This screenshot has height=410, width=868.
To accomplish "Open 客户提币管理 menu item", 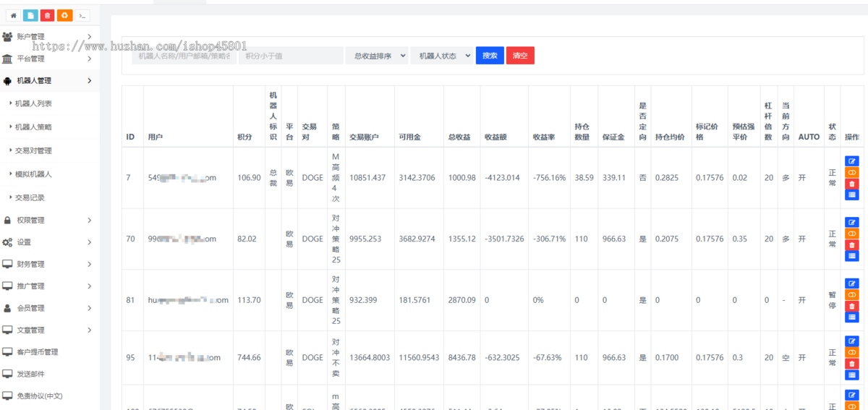I will [38, 352].
